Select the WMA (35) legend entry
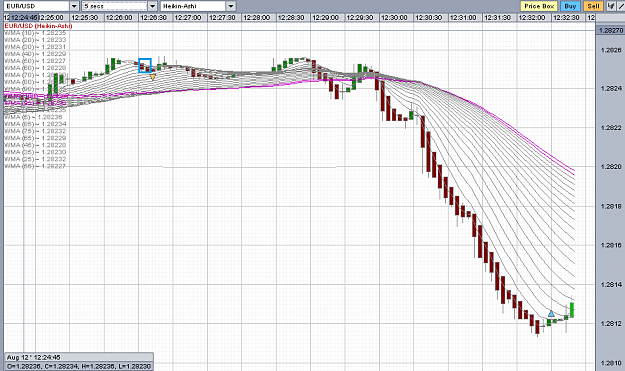Viewport: 625px width, 371px height. [x=35, y=152]
